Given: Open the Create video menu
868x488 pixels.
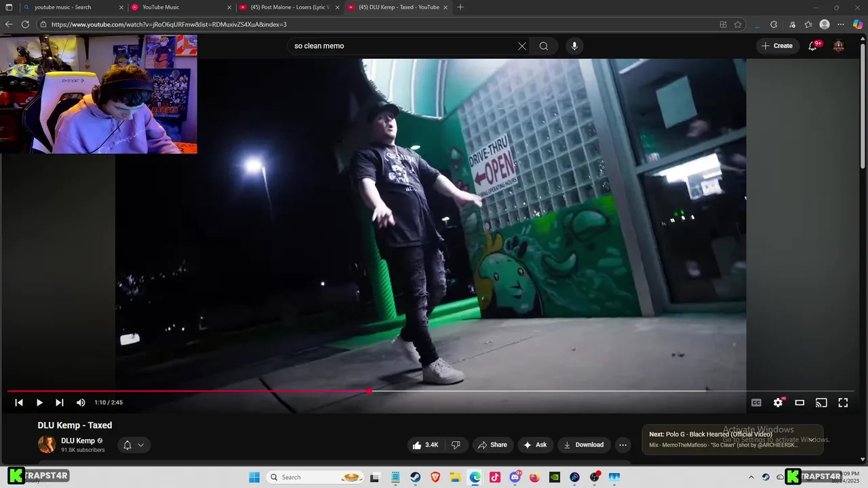Looking at the screenshot, I should pyautogui.click(x=777, y=46).
